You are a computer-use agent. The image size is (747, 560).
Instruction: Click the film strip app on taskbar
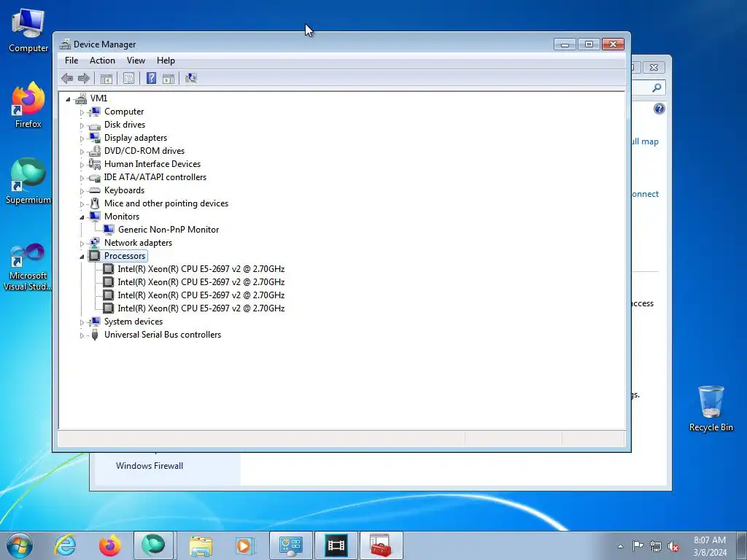tap(336, 545)
